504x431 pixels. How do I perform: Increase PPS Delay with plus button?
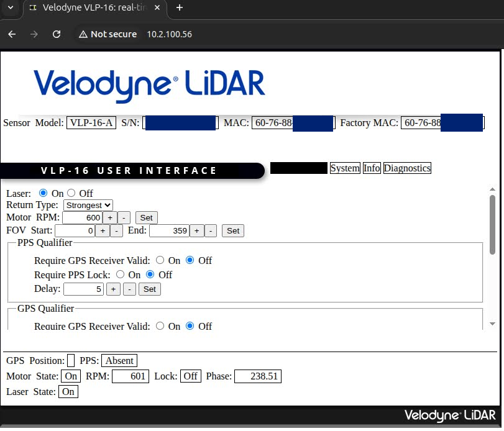[x=113, y=289]
